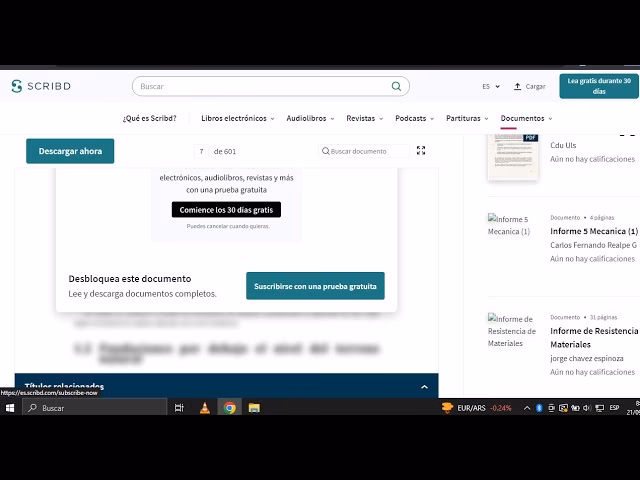Click the Windows taskbar Buscar box
The width and height of the screenshot is (640, 480).
click(95, 408)
